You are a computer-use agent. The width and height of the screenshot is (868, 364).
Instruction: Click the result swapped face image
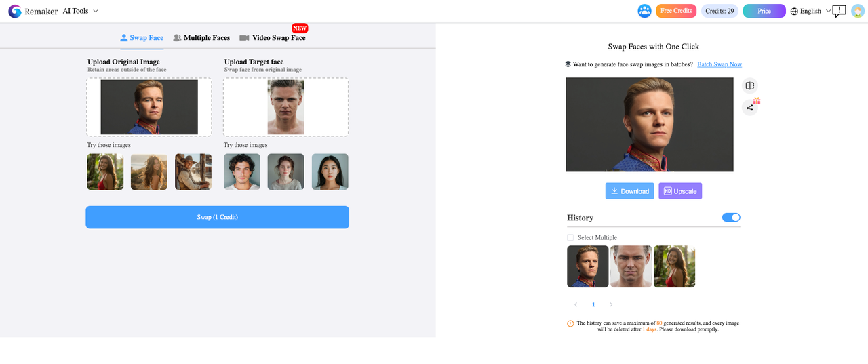(650, 125)
